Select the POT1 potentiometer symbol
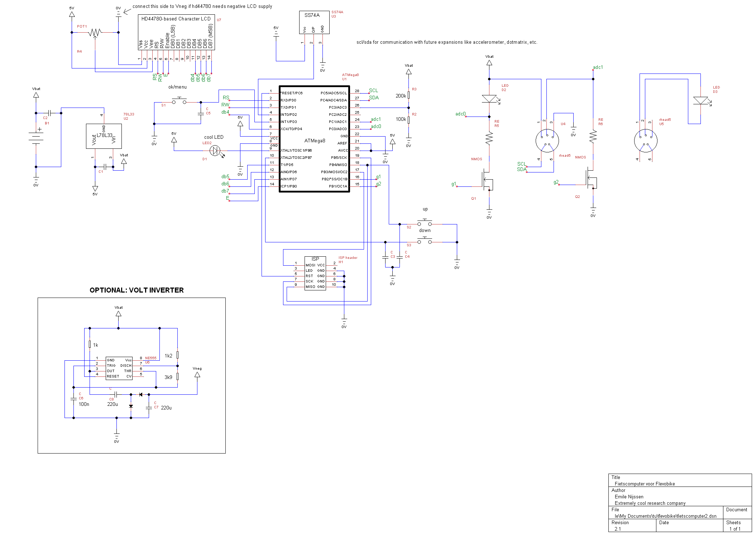 (95, 33)
